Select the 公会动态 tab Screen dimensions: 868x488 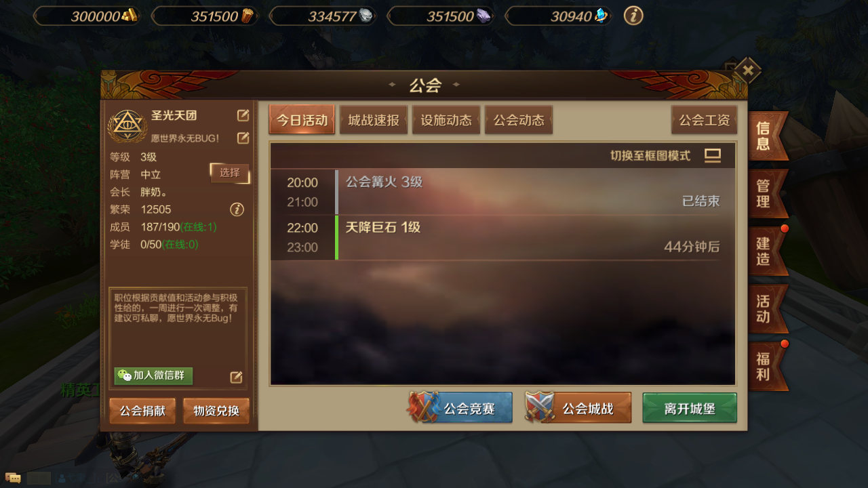tap(519, 120)
